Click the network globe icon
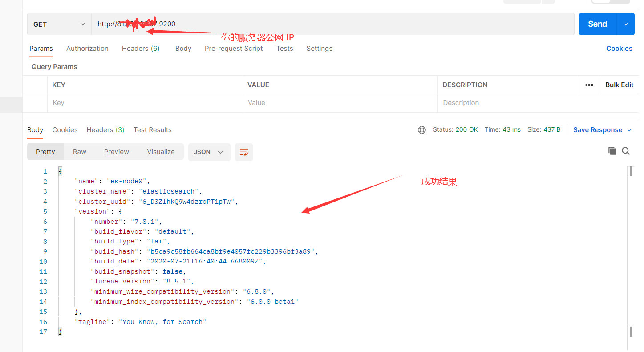644x352 pixels. (x=422, y=130)
